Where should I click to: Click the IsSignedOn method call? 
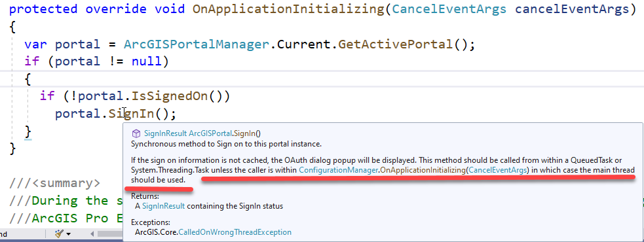[169, 96]
